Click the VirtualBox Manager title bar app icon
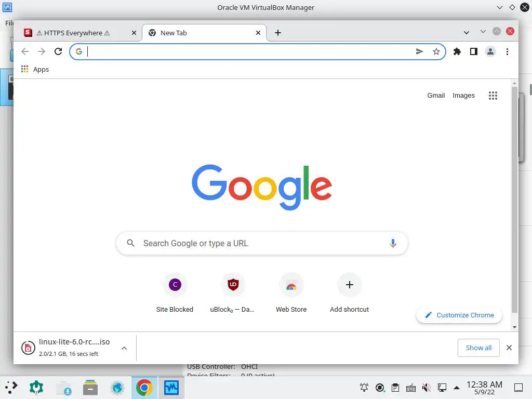Image resolution: width=532 pixels, height=399 pixels. 7,7
